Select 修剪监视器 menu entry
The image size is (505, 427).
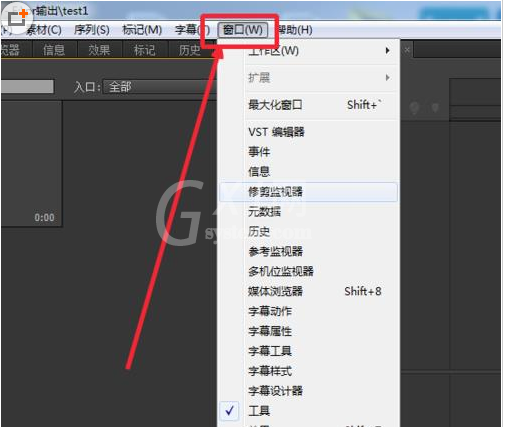(308, 192)
